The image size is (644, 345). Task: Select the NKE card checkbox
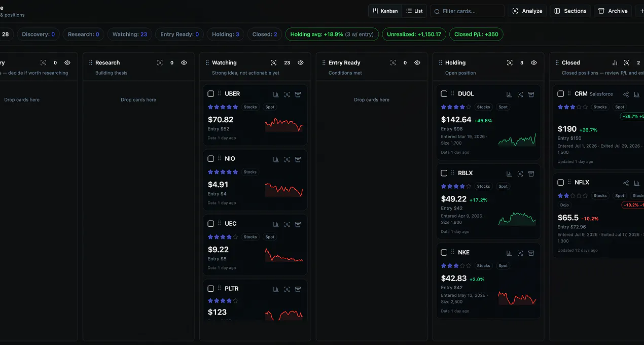[444, 252]
